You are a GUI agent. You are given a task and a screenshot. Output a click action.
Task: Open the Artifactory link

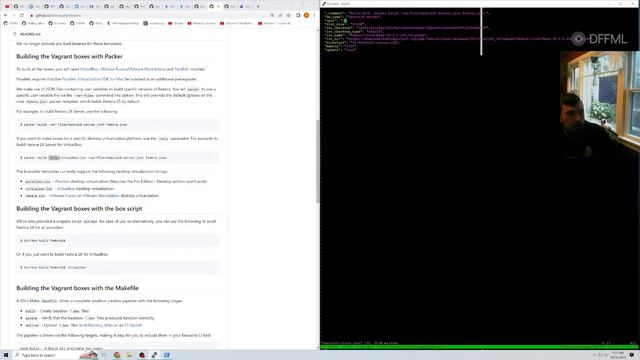(93, 325)
